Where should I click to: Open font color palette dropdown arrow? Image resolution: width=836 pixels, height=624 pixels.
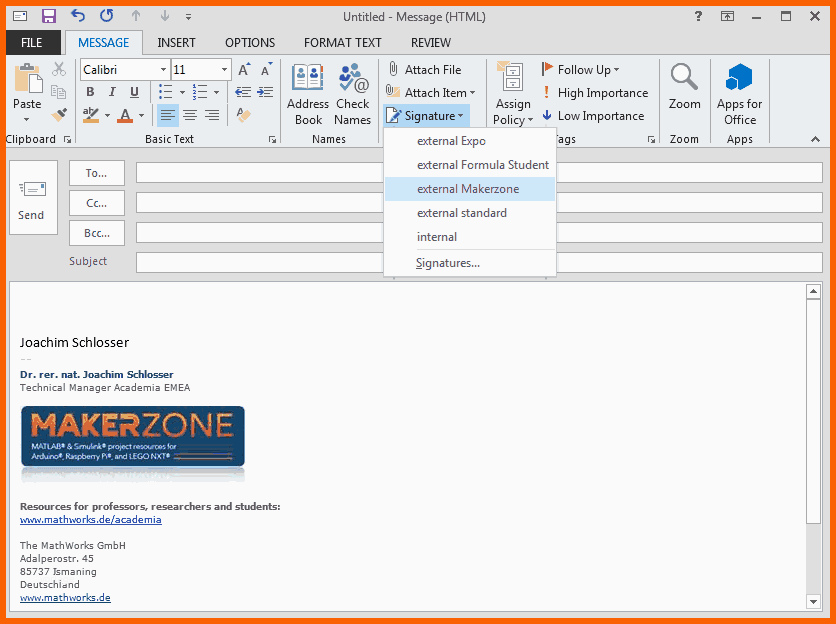[141, 115]
